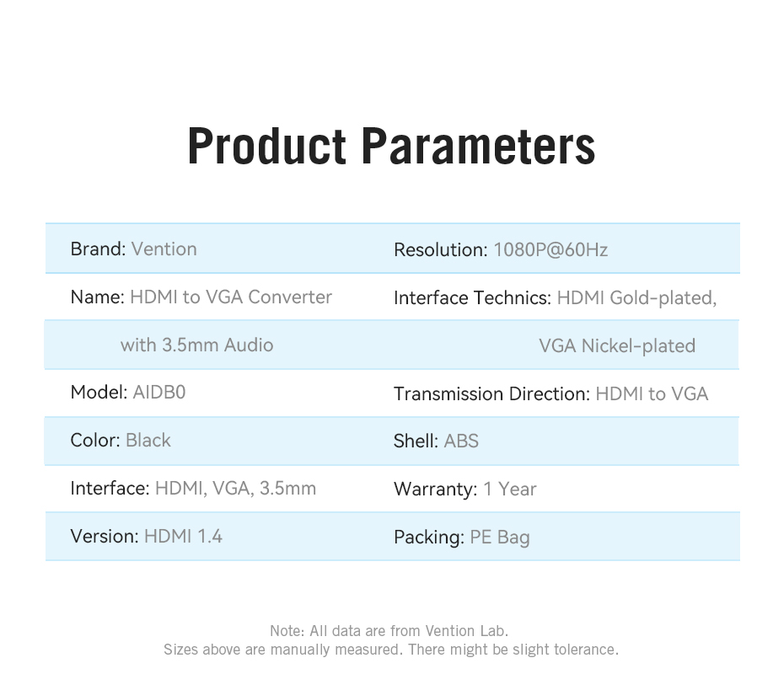Select the Model: AIDB0 entry

(127, 393)
